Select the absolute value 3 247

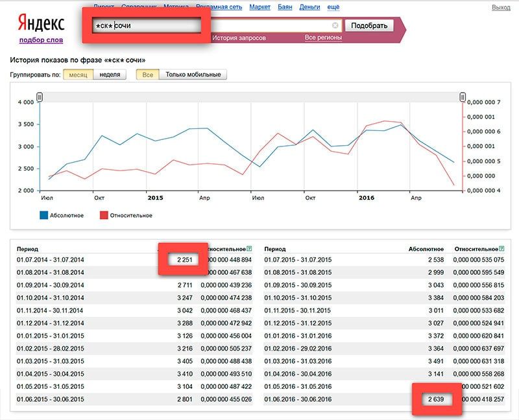click(185, 297)
